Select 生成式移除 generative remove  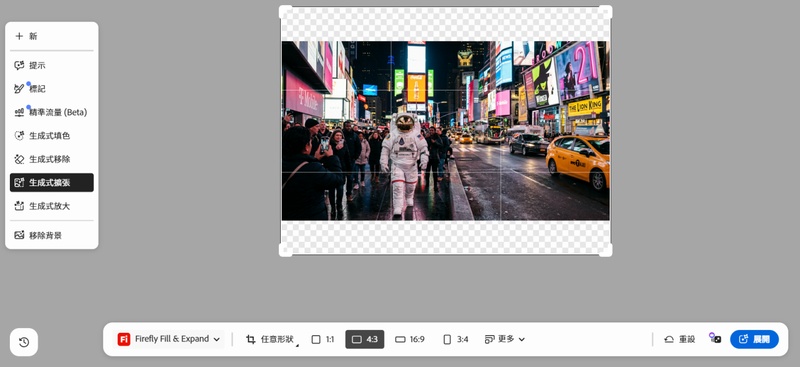point(52,159)
